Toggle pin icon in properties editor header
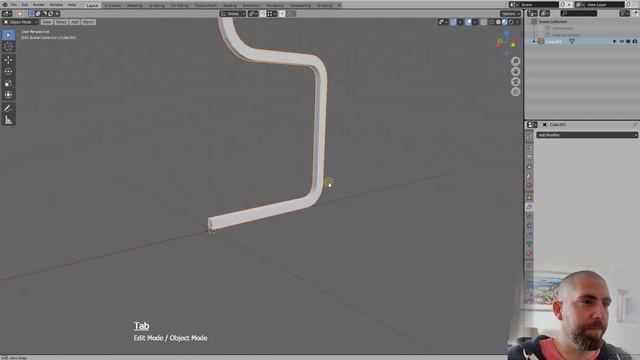640x360 pixels. coord(635,124)
